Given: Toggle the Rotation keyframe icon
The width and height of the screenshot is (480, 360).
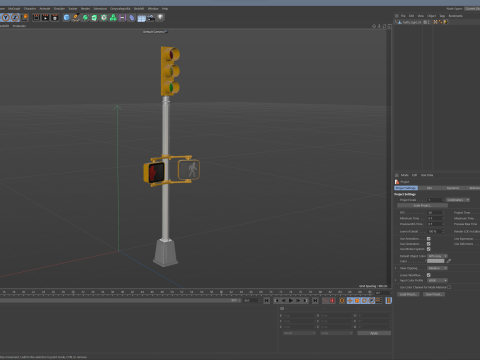Looking at the screenshot, I should tap(364, 301).
